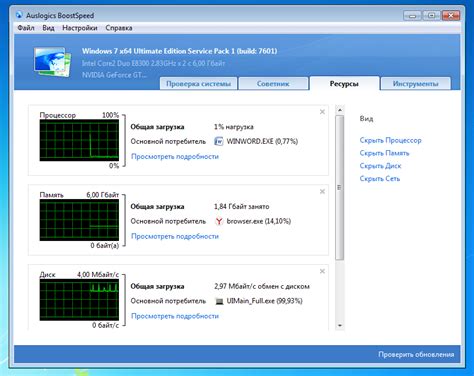Click the browser.exe Yandex icon
This screenshot has height=376, width=474.
(x=219, y=221)
